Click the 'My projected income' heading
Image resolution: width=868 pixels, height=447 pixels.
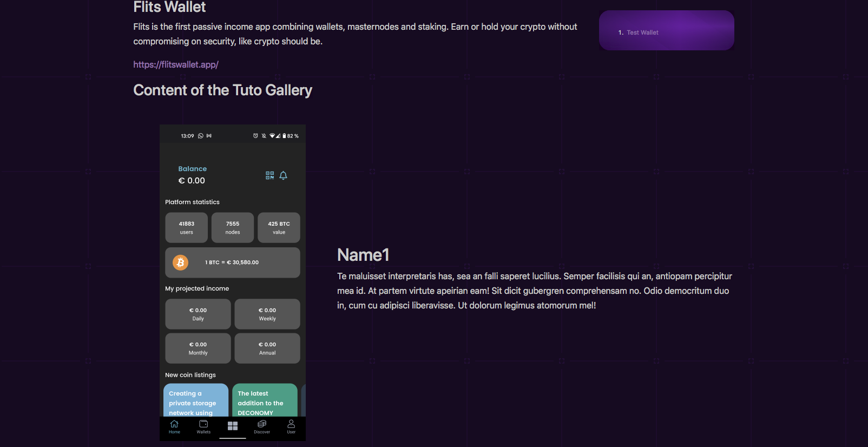197,288
